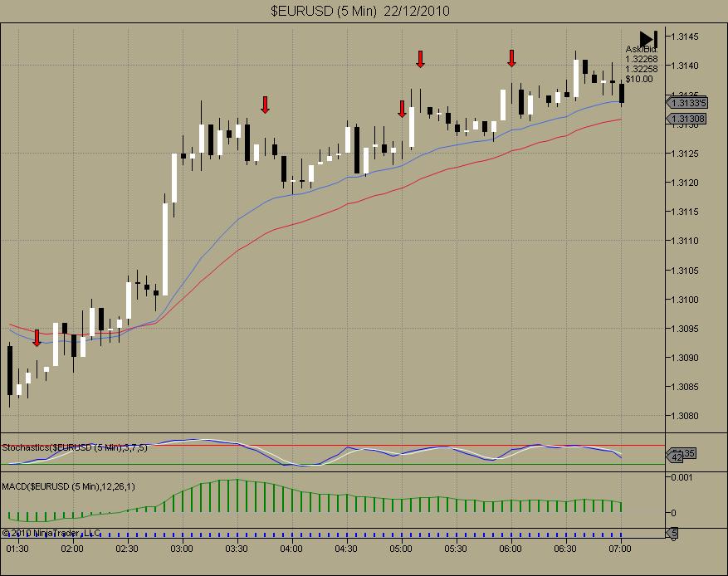Click the 0.001 label on MACD axis
Viewport: 728px width, 576px height.
(x=682, y=477)
